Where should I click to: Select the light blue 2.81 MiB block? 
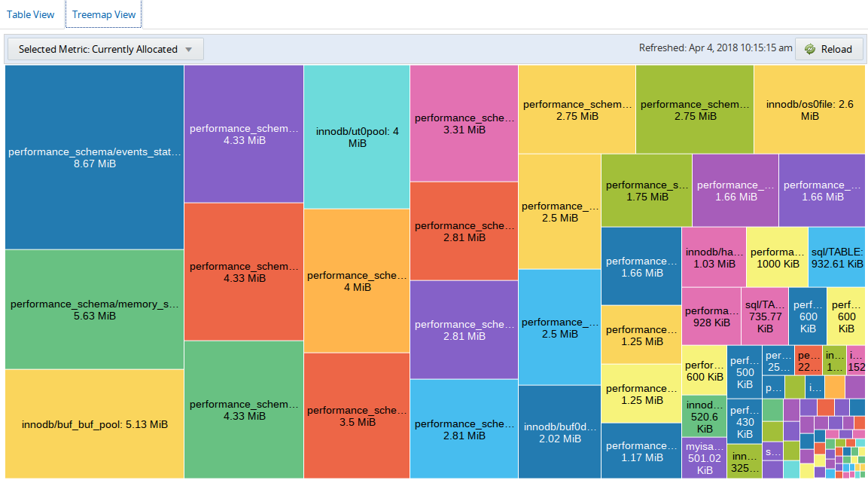(x=464, y=429)
